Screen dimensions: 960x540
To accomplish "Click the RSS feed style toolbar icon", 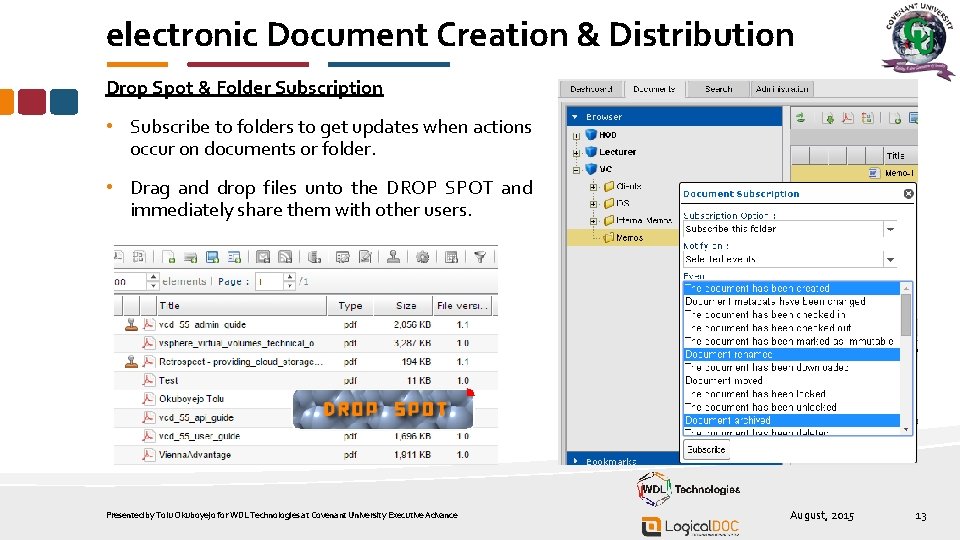I will (x=285, y=257).
